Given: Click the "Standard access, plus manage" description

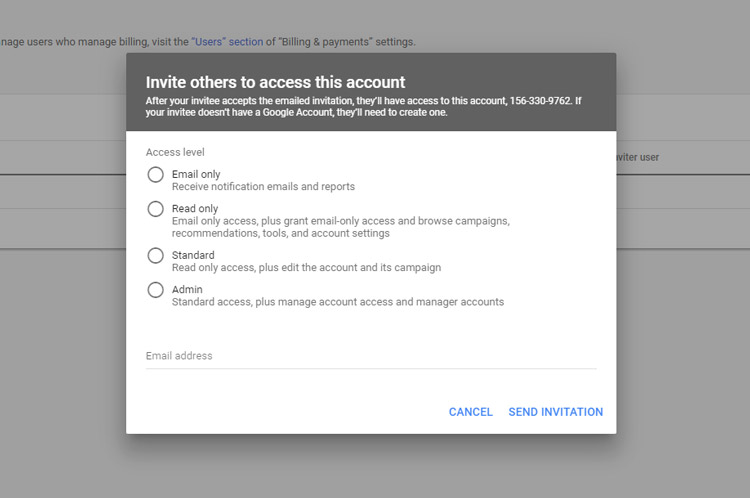Looking at the screenshot, I should pyautogui.click(x=337, y=302).
